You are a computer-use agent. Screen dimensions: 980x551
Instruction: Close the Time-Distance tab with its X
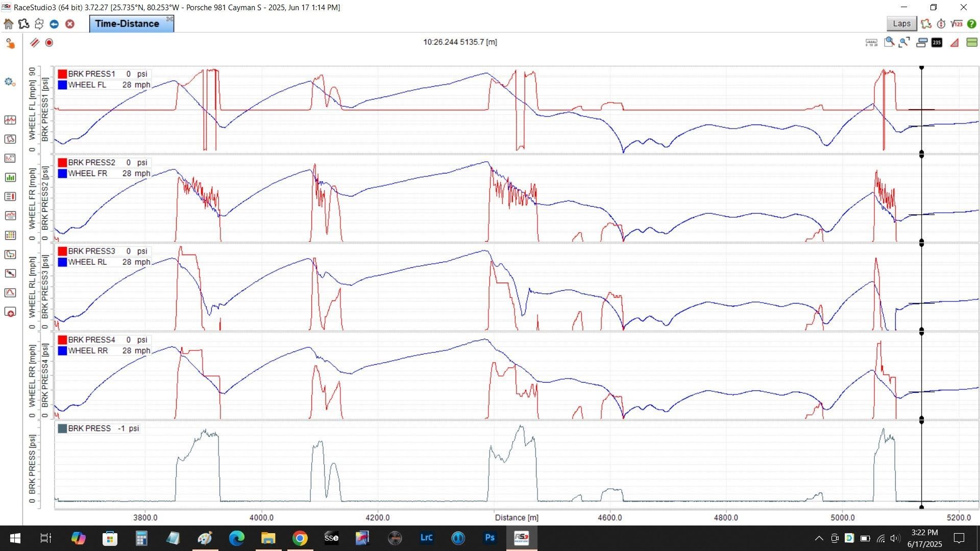point(169,19)
